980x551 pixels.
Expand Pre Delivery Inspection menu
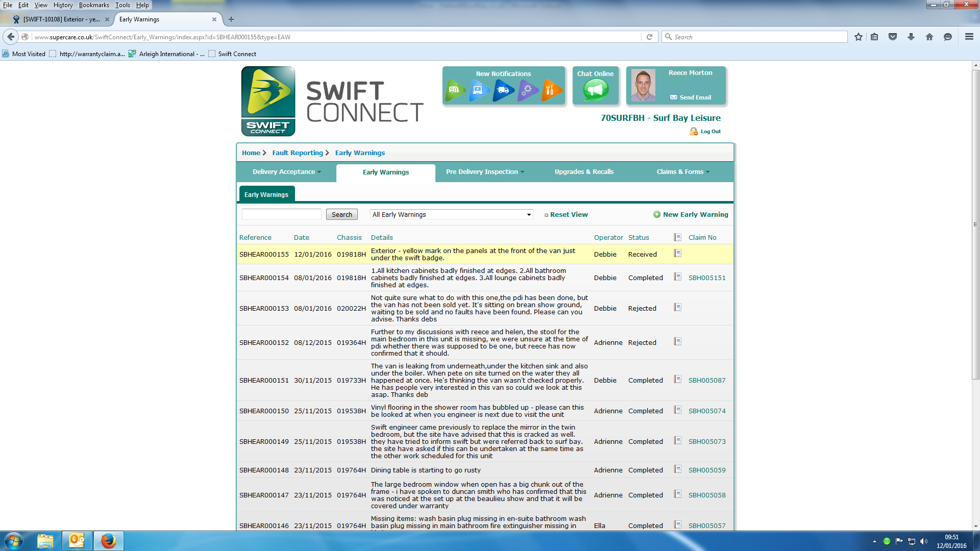484,172
